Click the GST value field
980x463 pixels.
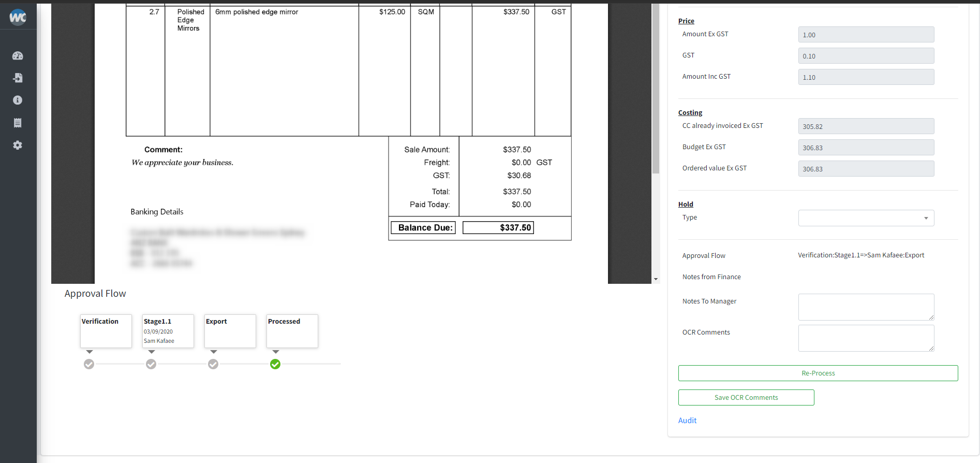point(866,56)
